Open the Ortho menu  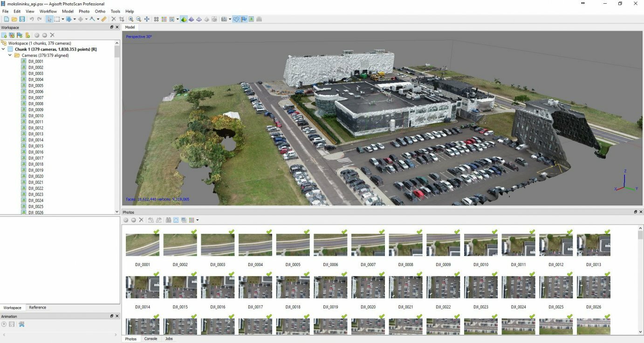point(100,11)
